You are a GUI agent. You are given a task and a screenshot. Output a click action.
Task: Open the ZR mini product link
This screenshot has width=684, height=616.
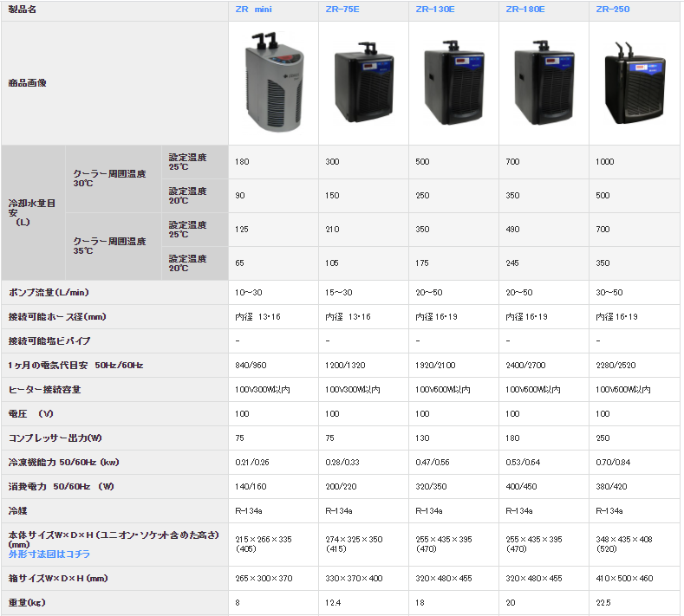click(x=252, y=10)
